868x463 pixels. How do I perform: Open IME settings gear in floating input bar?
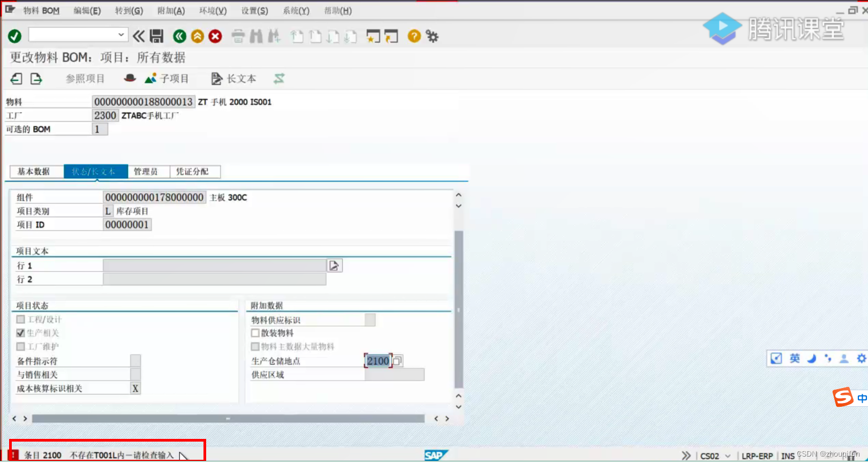point(861,358)
